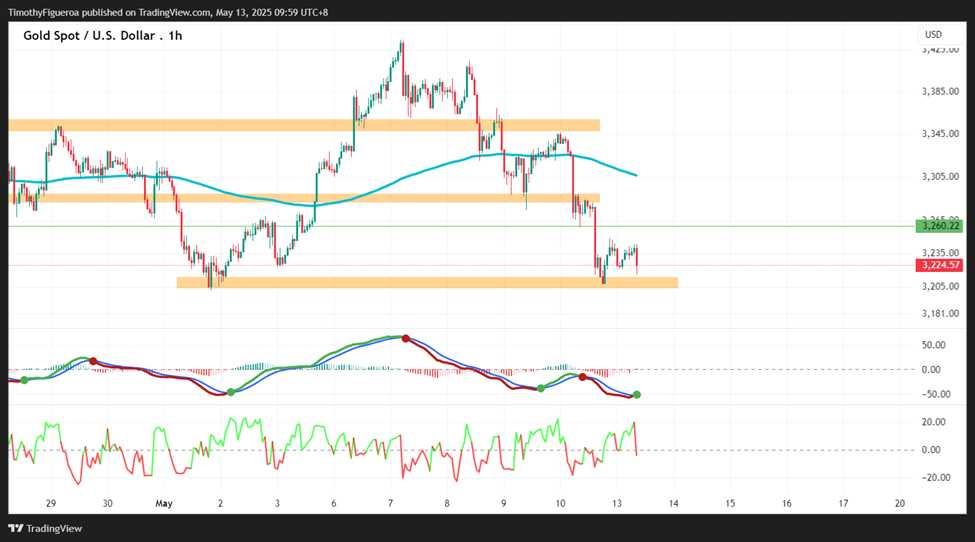Screen dimensions: 975x542
Task: Click the red MACD crossover dot near April 30
Action: pyautogui.click(x=93, y=361)
